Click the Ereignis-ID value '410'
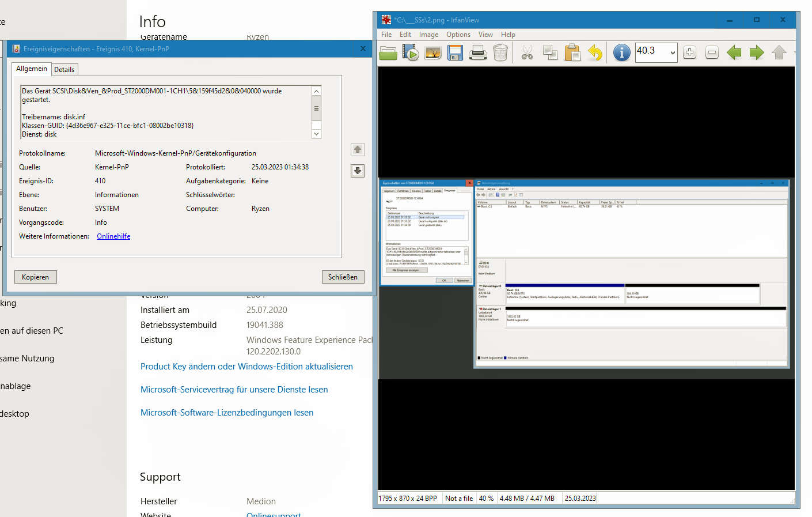812x517 pixels. 100,181
